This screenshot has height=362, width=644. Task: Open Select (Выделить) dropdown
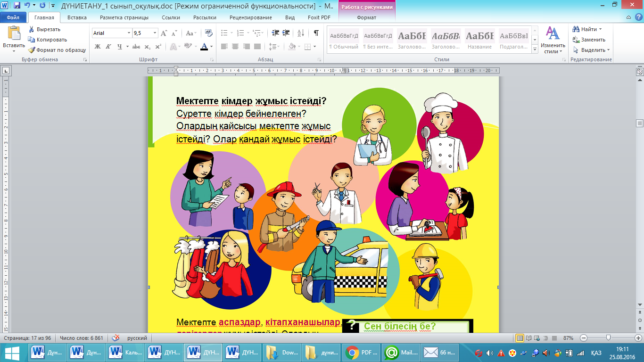click(591, 50)
